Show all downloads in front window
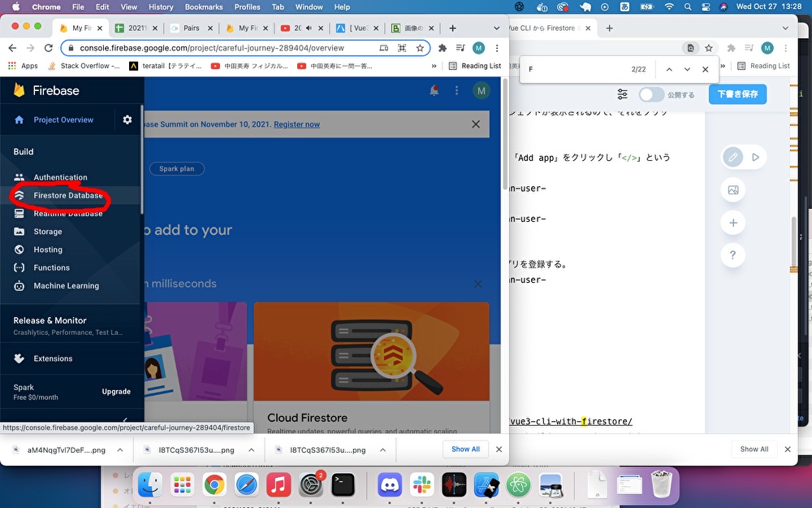 pos(465,449)
